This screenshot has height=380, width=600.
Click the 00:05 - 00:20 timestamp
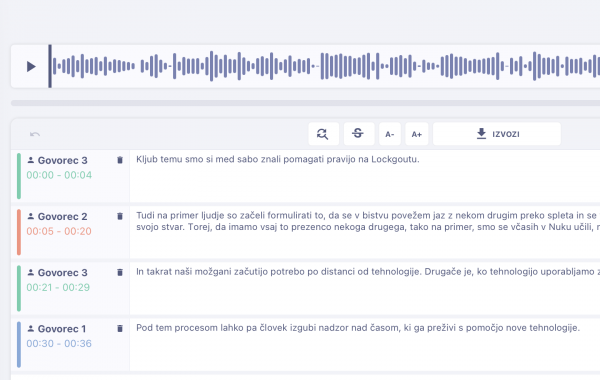tap(59, 231)
